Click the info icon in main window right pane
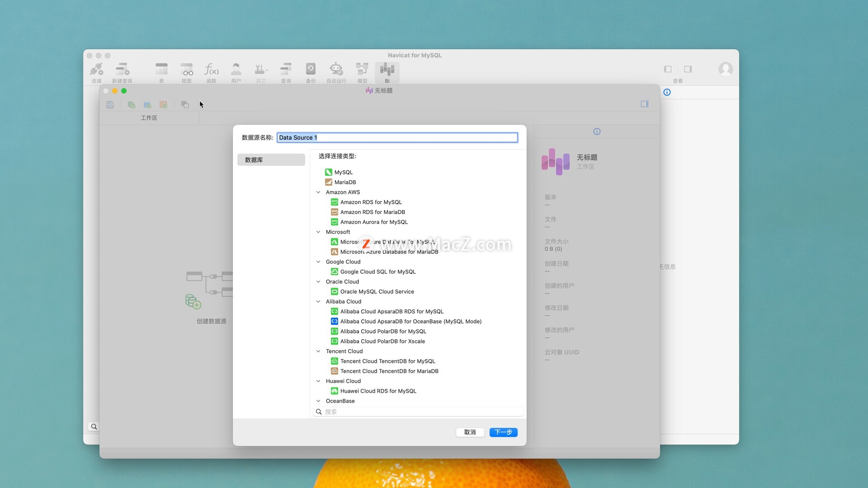Viewport: 868px width, 488px height. (667, 92)
